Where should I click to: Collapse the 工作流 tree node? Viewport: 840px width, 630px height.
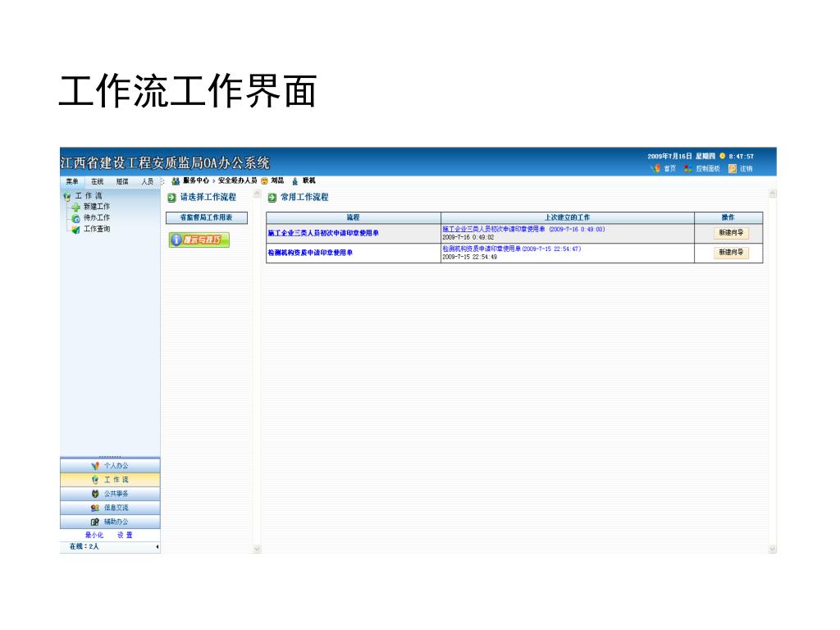pyautogui.click(x=66, y=197)
